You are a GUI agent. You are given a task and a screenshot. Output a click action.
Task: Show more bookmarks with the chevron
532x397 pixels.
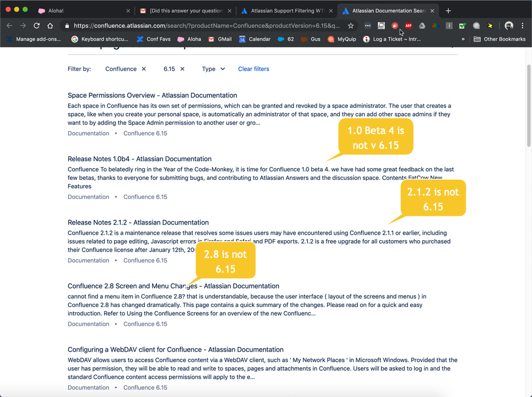coord(463,39)
